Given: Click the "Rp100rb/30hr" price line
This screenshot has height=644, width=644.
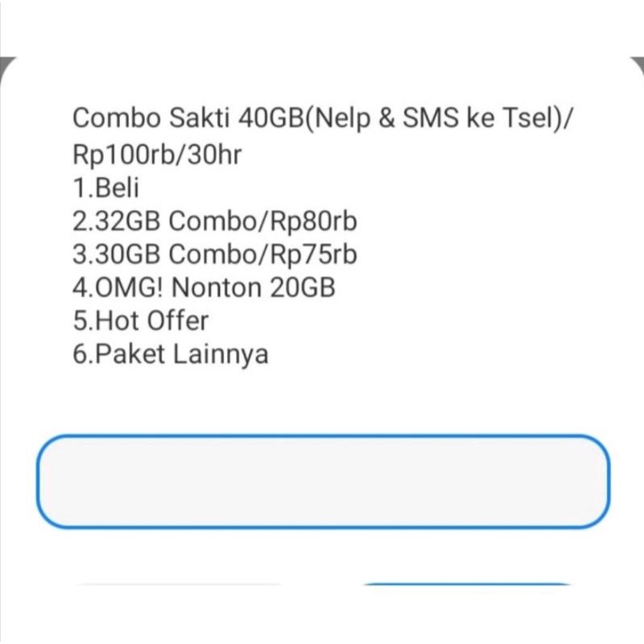Looking at the screenshot, I should tap(157, 153).
